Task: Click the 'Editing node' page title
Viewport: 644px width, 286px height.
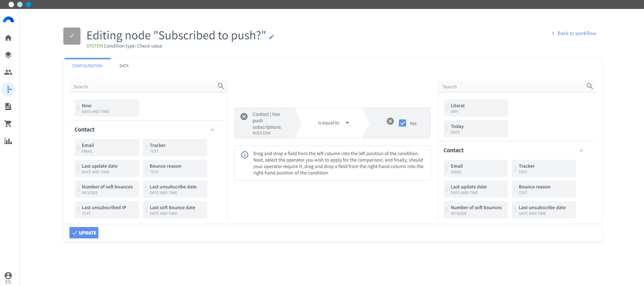Action: point(176,35)
